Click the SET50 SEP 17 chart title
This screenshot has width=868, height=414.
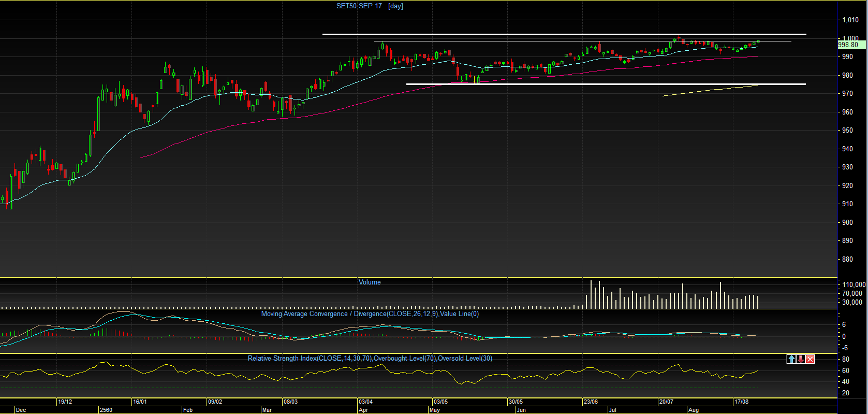point(359,6)
